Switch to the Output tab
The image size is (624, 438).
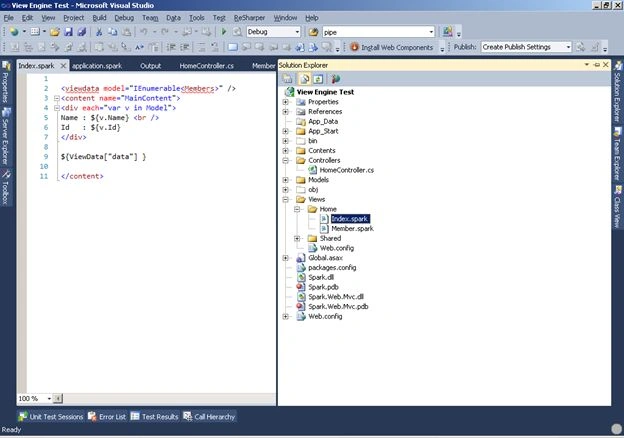150,66
